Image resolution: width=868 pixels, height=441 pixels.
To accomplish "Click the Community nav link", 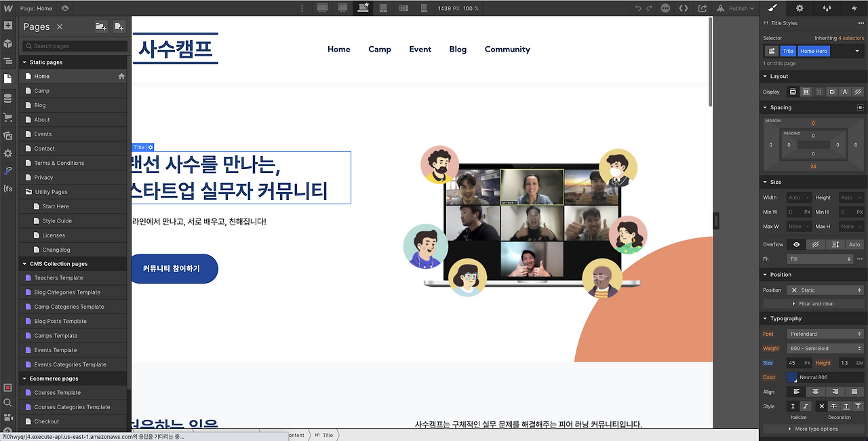I will pyautogui.click(x=507, y=49).
